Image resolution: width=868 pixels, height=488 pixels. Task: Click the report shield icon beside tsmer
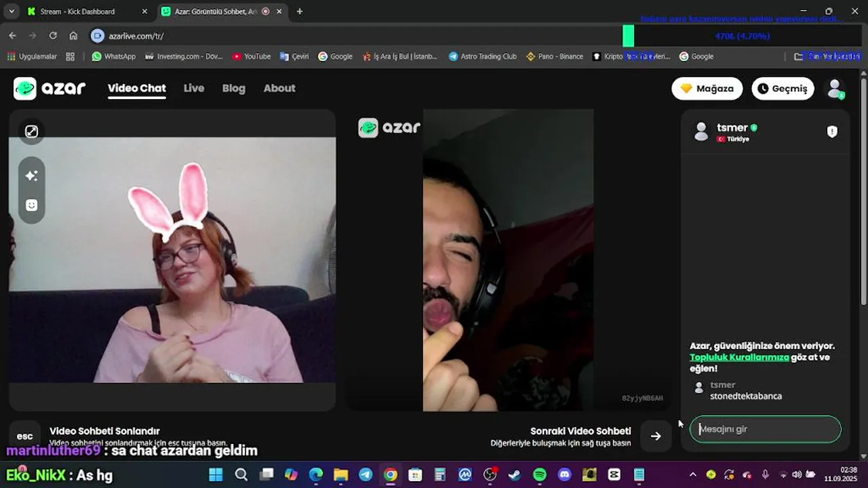click(x=832, y=131)
